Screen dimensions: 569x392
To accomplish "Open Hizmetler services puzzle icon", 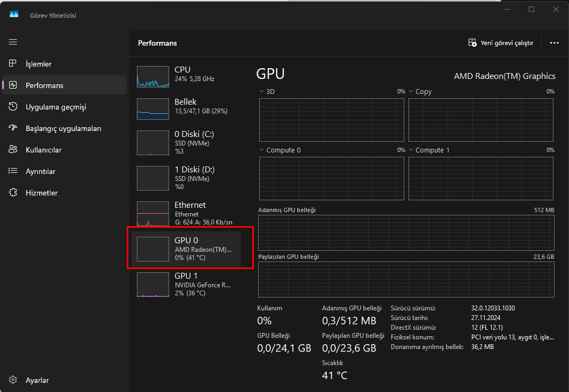I will 13,193.
